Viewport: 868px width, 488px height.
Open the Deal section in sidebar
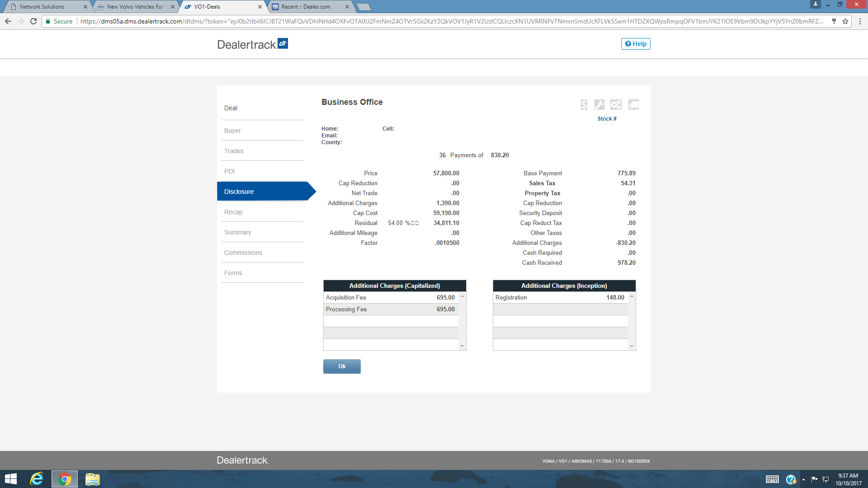[x=231, y=108]
